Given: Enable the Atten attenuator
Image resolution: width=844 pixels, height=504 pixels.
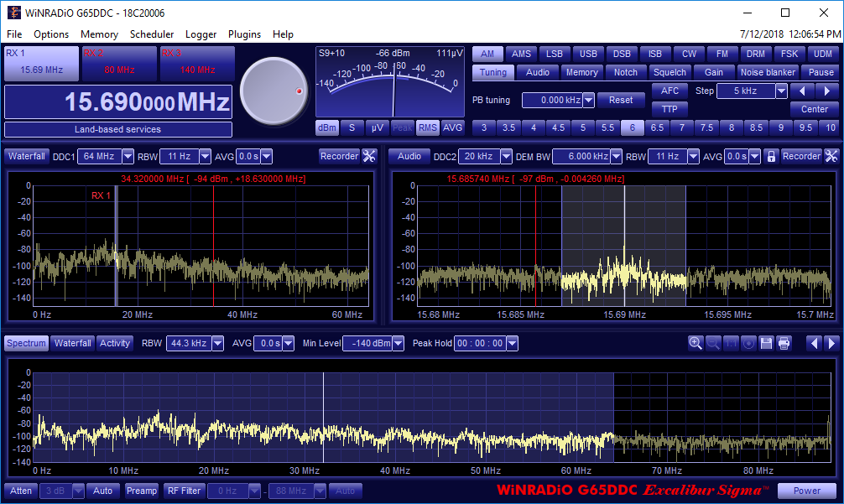Looking at the screenshot, I should point(20,491).
